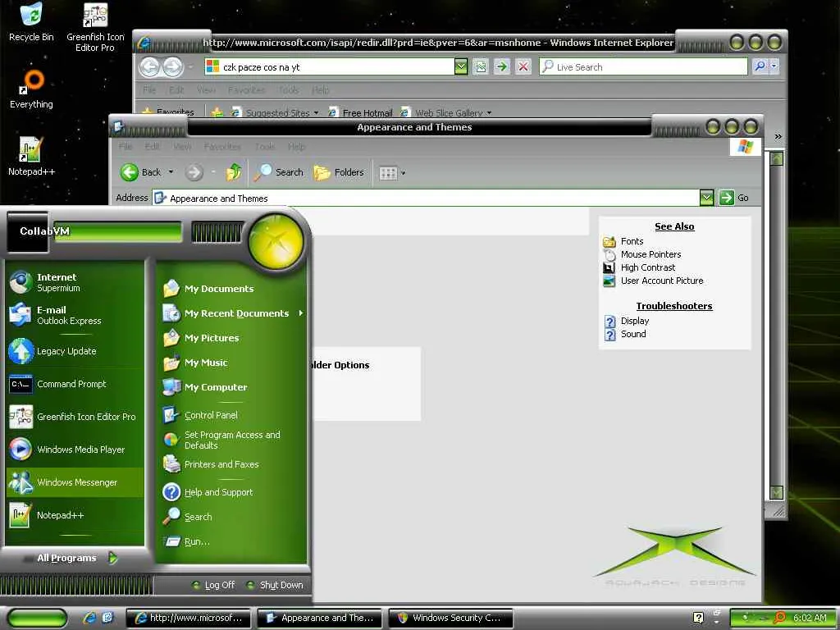Open Tools menu in Appearance and Themes
This screenshot has height=630, width=840.
point(265,146)
